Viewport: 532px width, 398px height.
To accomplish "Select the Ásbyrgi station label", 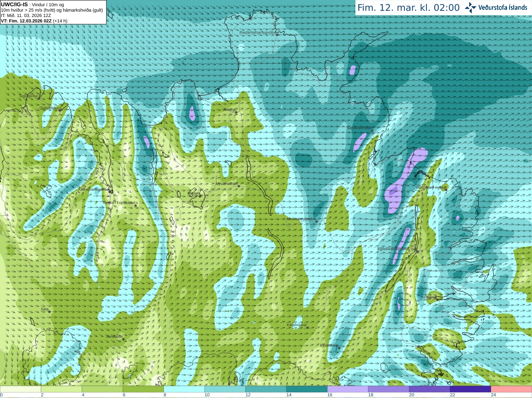I will [229, 110].
